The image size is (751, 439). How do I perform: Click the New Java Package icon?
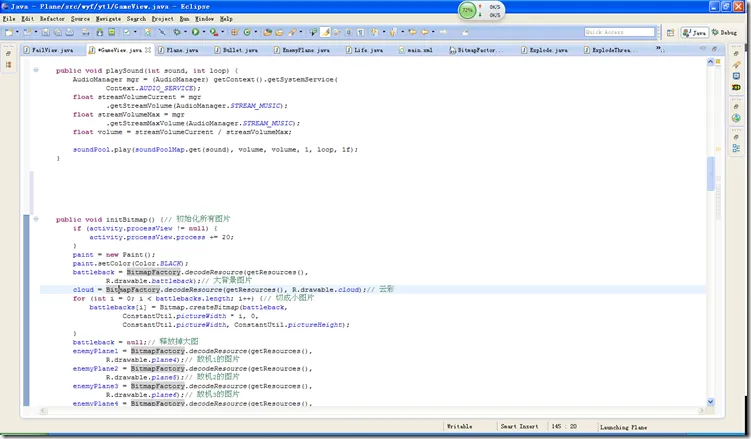click(235, 32)
